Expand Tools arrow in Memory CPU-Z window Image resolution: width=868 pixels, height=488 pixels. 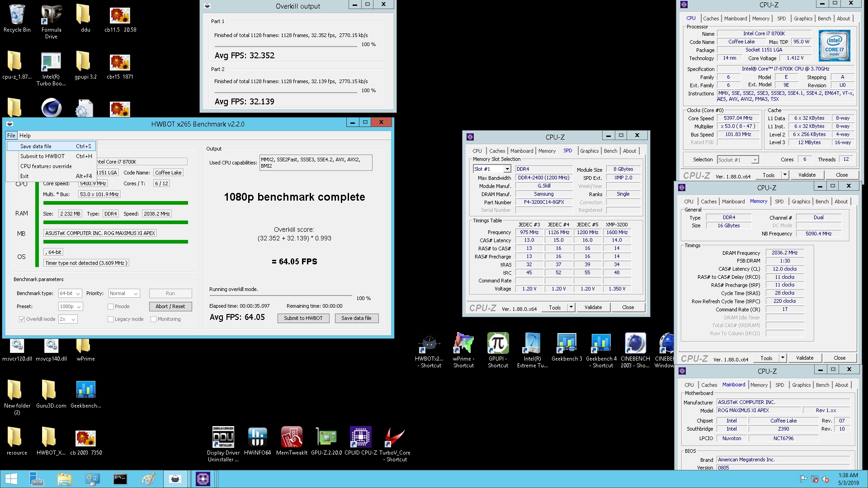point(783,358)
